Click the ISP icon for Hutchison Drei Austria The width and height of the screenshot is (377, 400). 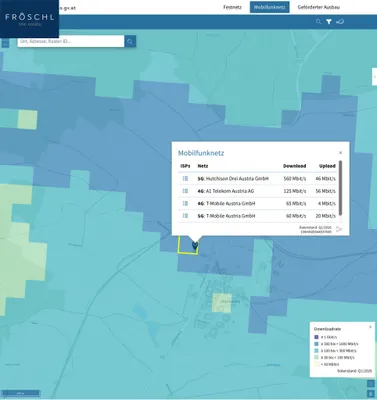click(x=185, y=179)
